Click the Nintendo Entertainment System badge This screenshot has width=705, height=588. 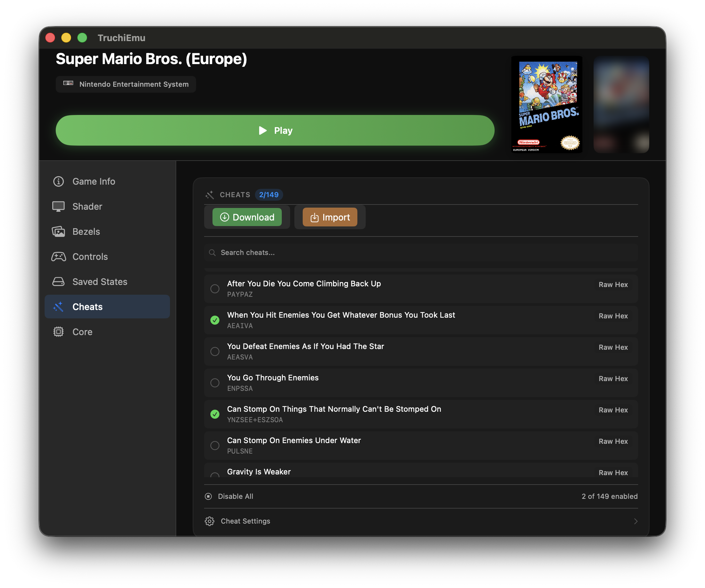[x=126, y=84]
